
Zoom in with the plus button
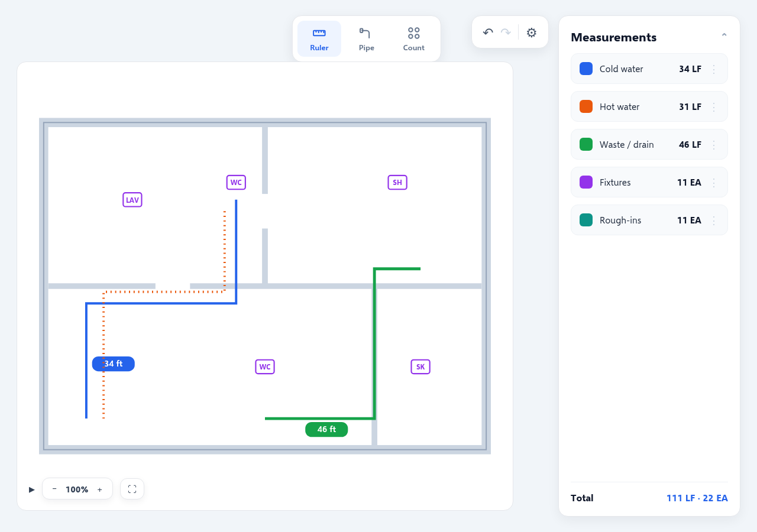tap(99, 489)
